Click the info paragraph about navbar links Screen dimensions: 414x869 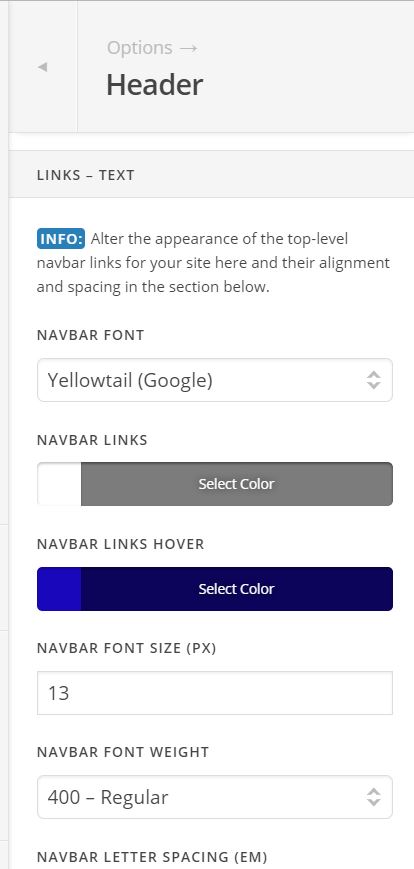[x=213, y=263]
